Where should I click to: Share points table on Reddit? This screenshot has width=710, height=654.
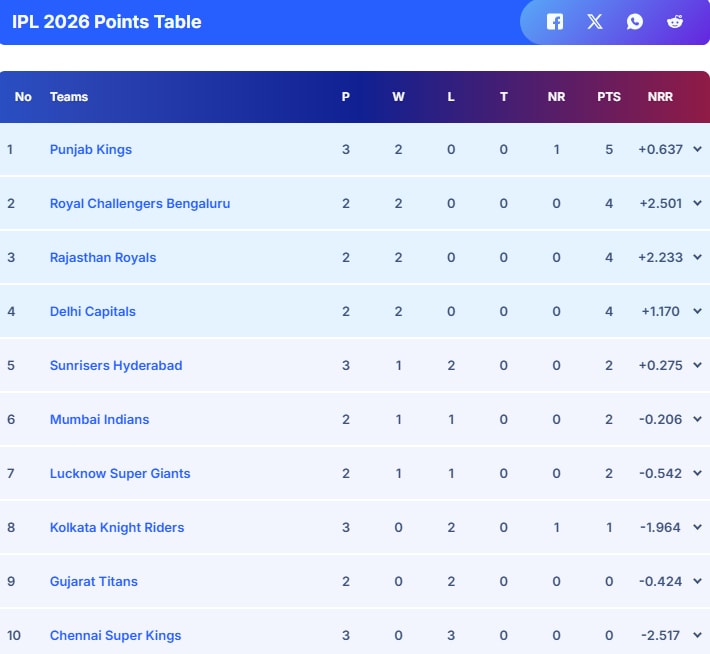click(675, 22)
